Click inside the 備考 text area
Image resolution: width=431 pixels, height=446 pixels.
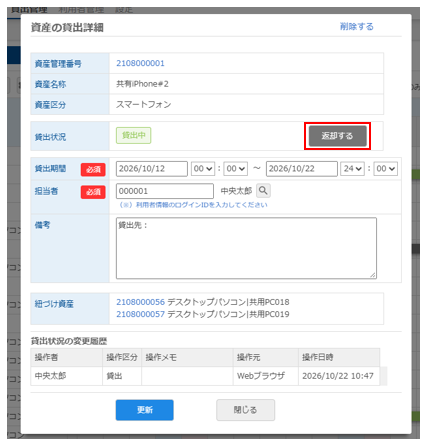(246, 248)
